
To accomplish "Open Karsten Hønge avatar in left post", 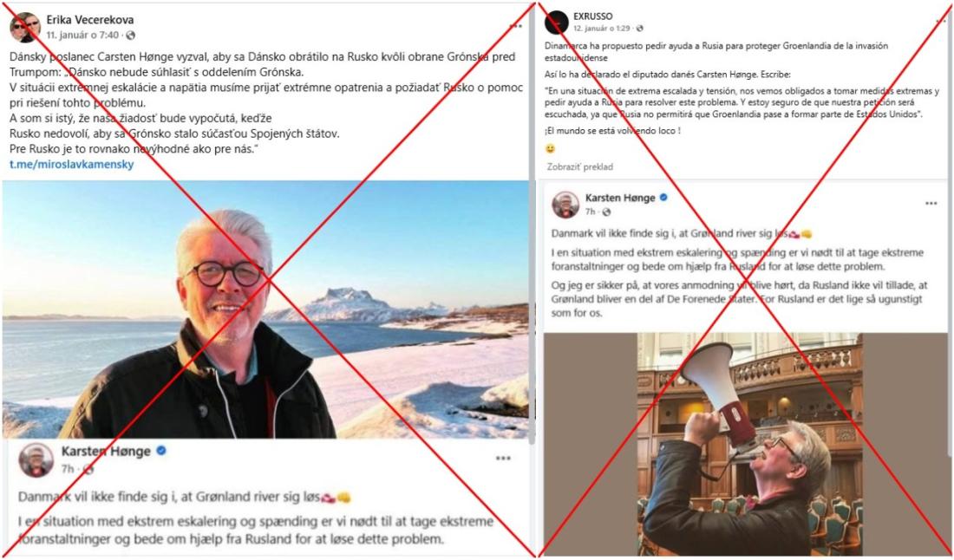I will pyautogui.click(x=36, y=459).
